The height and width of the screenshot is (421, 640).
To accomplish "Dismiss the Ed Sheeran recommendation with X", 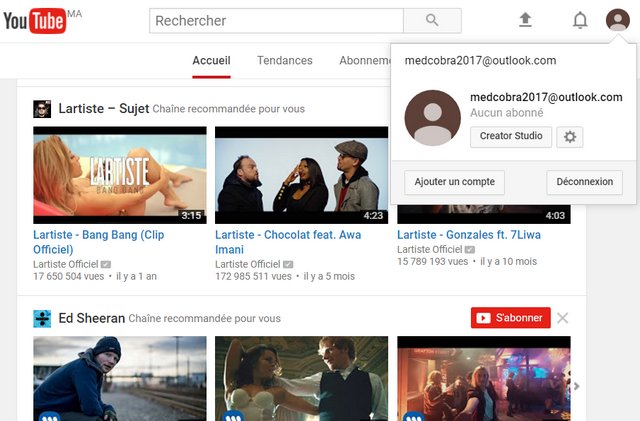I will 562,318.
